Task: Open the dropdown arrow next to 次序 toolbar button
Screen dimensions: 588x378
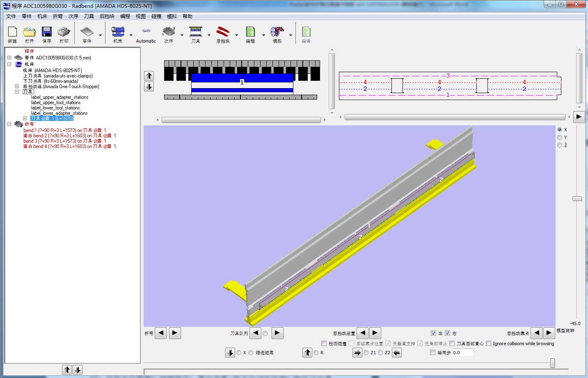Action: tap(182, 35)
